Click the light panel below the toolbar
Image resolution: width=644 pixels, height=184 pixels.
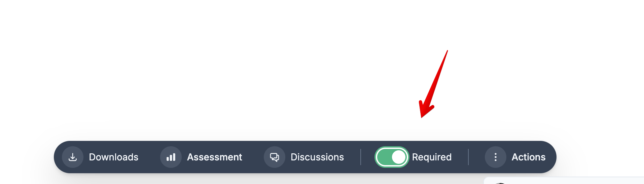pyautogui.click(x=564, y=181)
